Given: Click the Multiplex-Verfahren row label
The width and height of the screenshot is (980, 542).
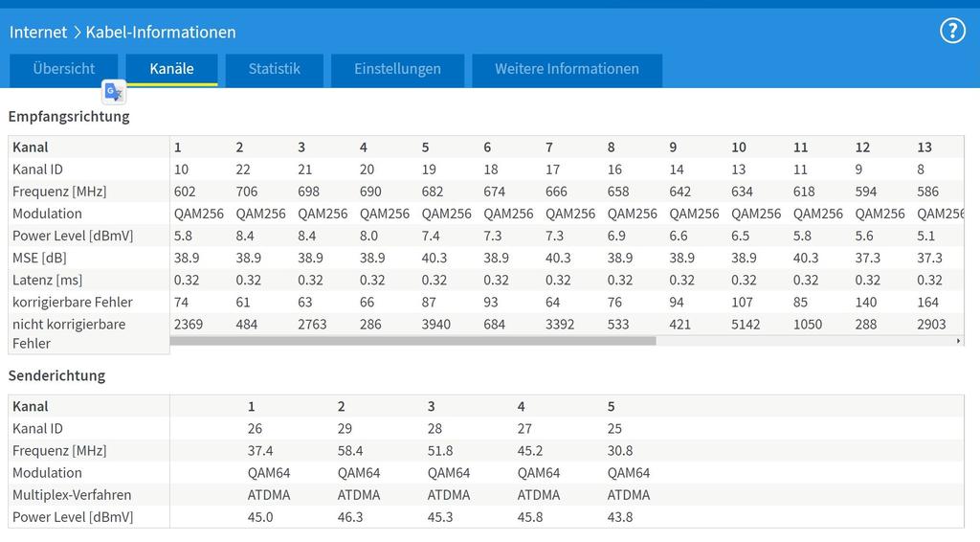Looking at the screenshot, I should point(72,495).
